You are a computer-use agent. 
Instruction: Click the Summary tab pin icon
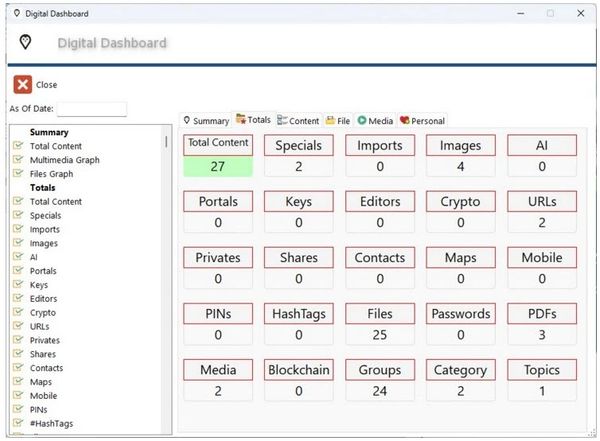pyautogui.click(x=187, y=120)
